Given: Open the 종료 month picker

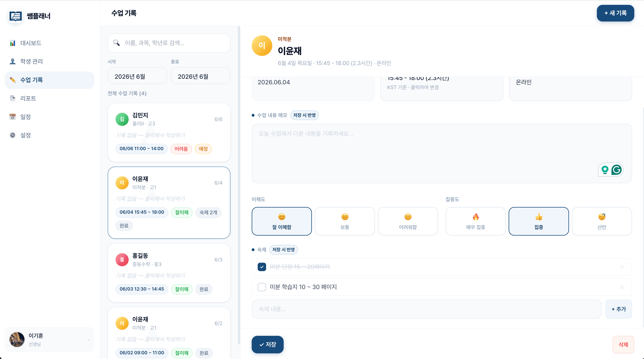Looking at the screenshot, I should coord(200,76).
